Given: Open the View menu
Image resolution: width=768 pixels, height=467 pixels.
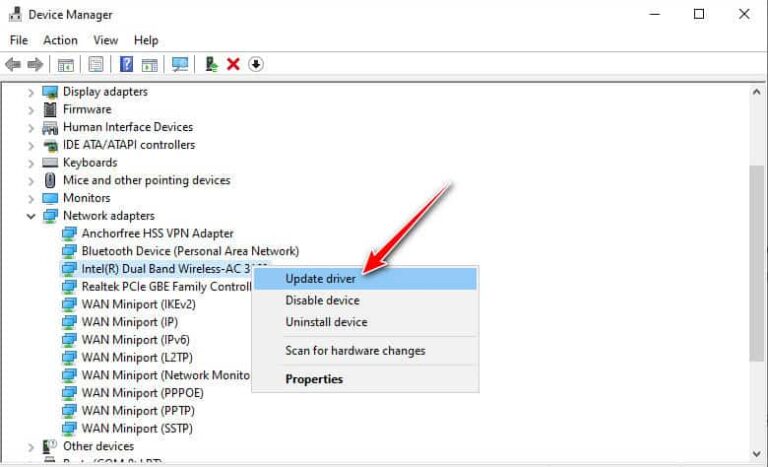Looking at the screenshot, I should click(105, 40).
